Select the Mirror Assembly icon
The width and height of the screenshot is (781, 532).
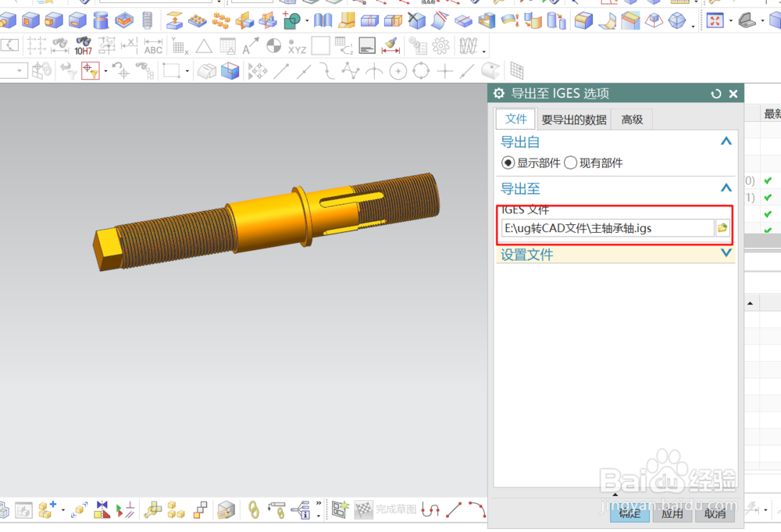point(102,509)
